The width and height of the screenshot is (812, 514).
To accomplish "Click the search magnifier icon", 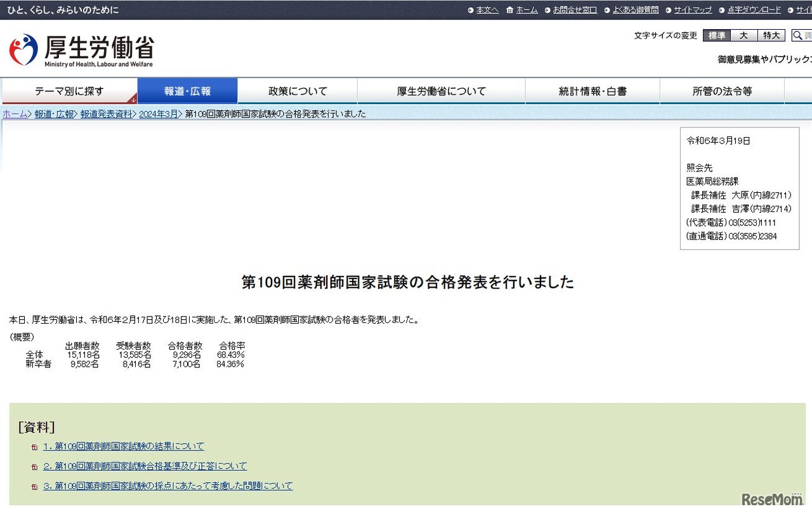I will [x=798, y=36].
